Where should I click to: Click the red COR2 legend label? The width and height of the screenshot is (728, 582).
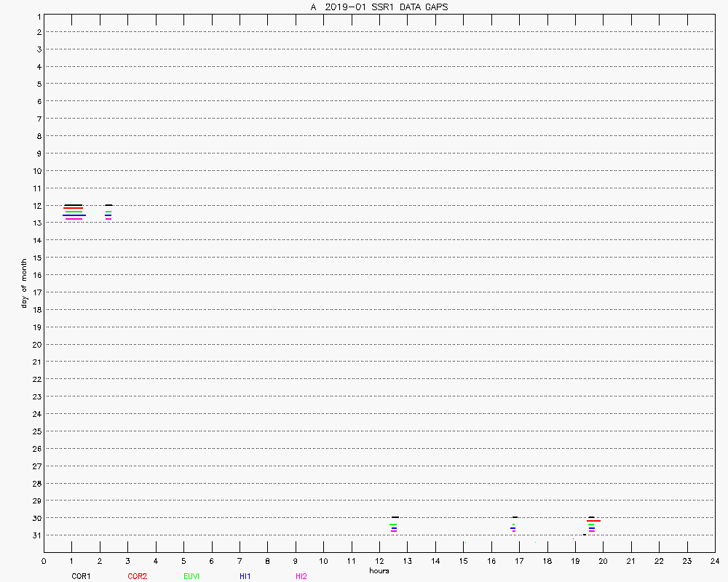pos(137,576)
